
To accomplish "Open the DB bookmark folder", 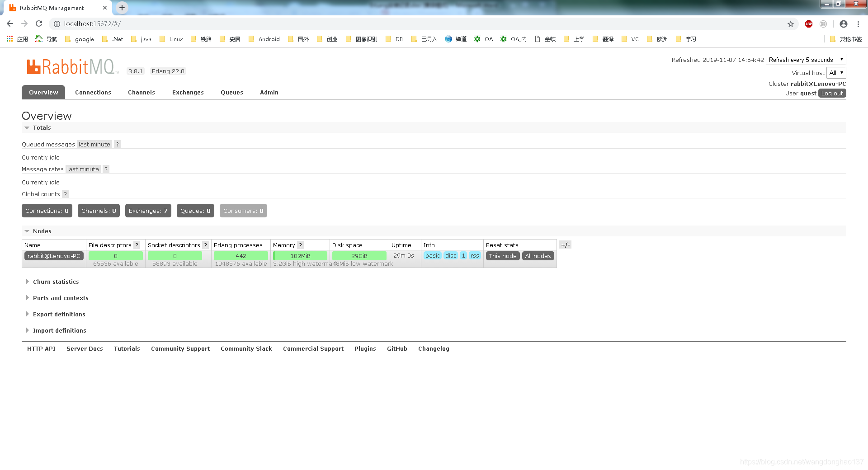I will tap(394, 39).
